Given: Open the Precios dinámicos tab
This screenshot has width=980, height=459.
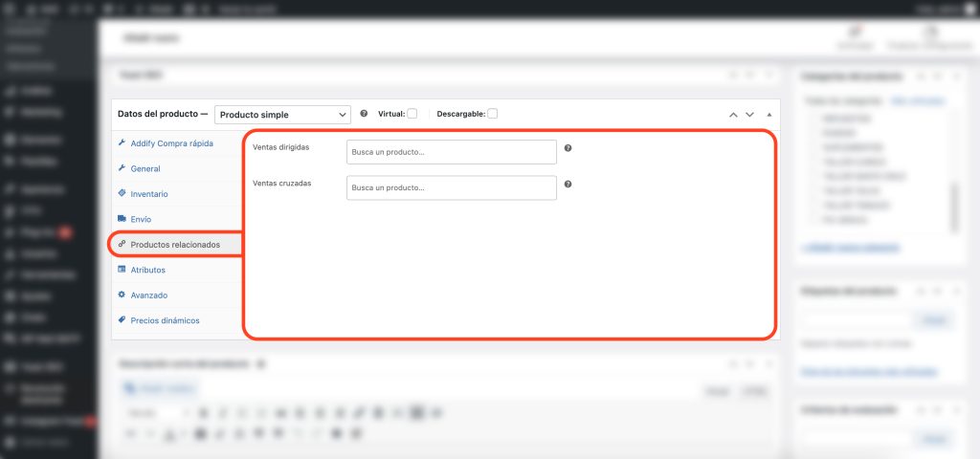Looking at the screenshot, I should 165,320.
